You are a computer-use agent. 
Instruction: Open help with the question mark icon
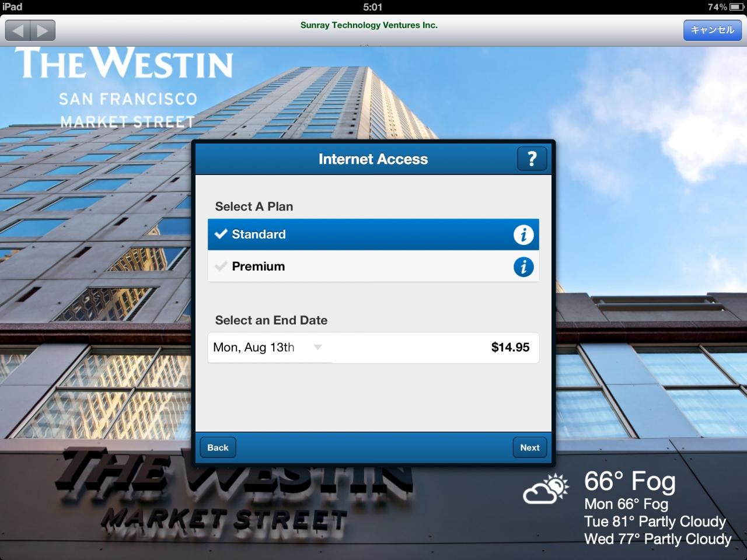click(532, 159)
